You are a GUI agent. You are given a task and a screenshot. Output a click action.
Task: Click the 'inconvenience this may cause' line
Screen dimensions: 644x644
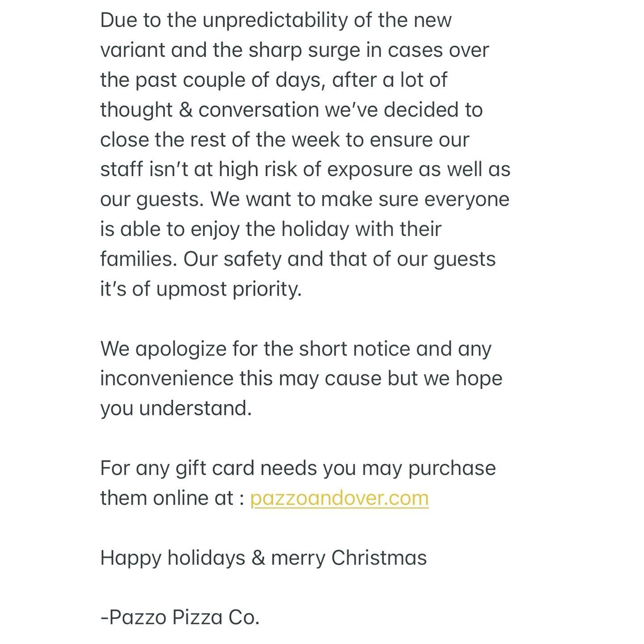(x=301, y=378)
